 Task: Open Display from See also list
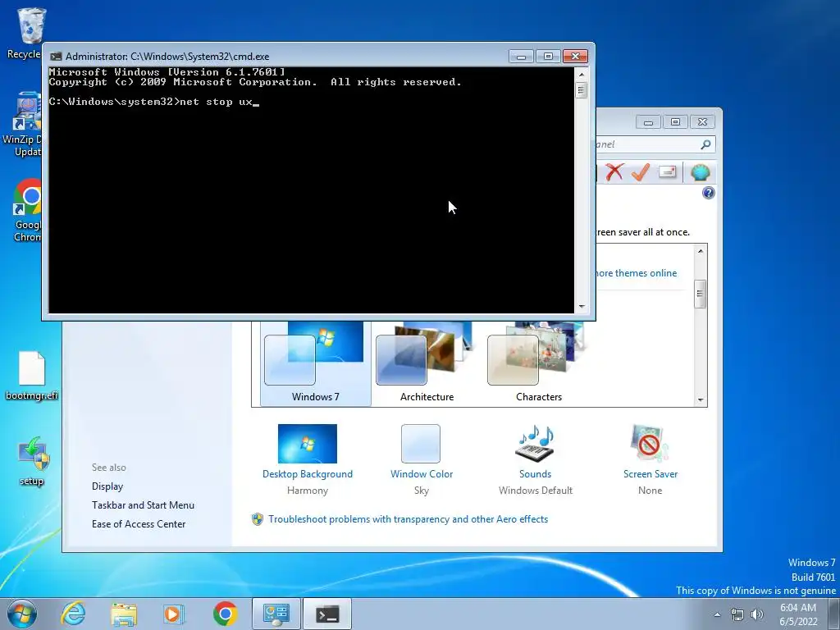(107, 486)
